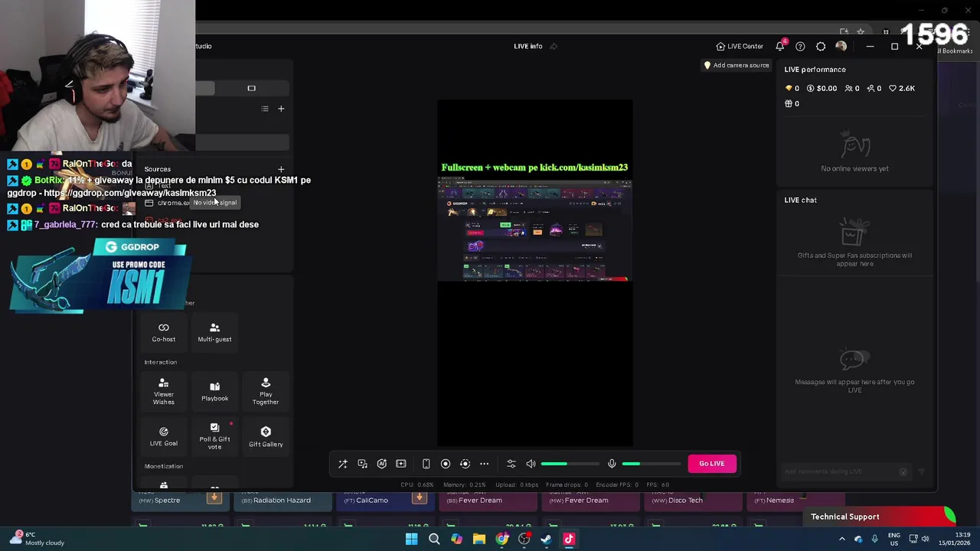980x551 pixels.
Task: Adjust the microphone volume slider
Action: pos(651,464)
